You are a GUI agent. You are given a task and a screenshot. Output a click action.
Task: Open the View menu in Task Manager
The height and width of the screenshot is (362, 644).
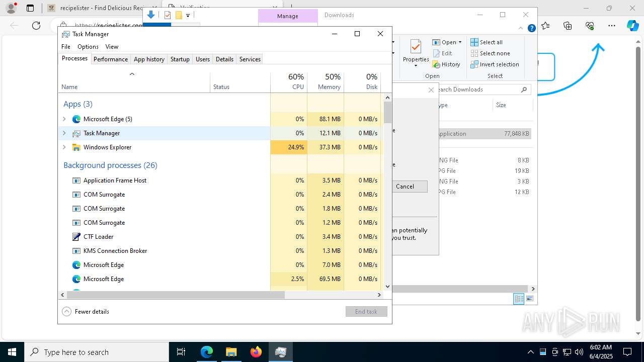click(112, 46)
